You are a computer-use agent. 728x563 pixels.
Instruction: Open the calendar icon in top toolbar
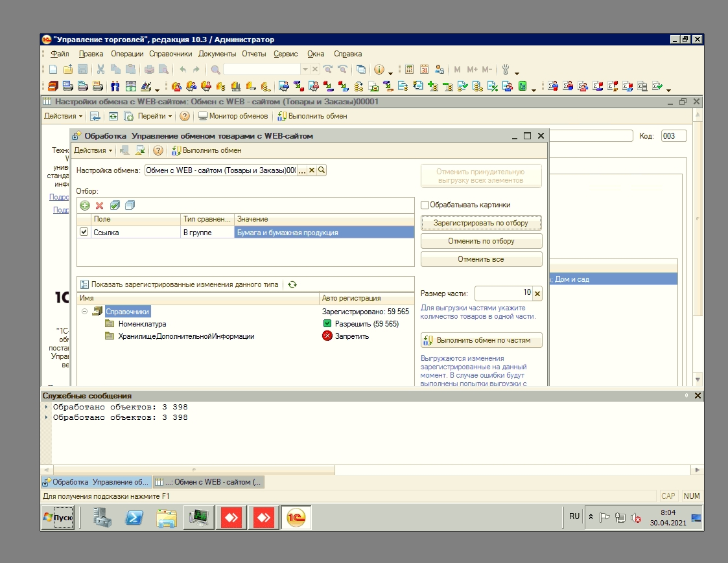424,69
